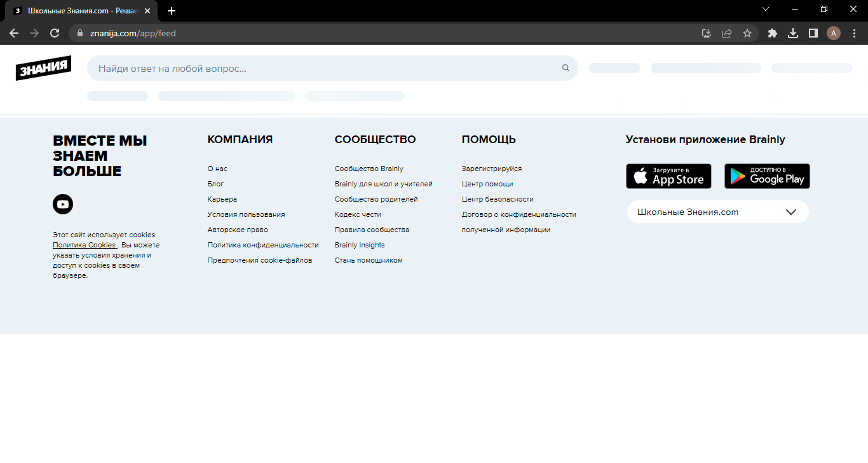Click the КОМПАНИЯ footer heading

240,139
